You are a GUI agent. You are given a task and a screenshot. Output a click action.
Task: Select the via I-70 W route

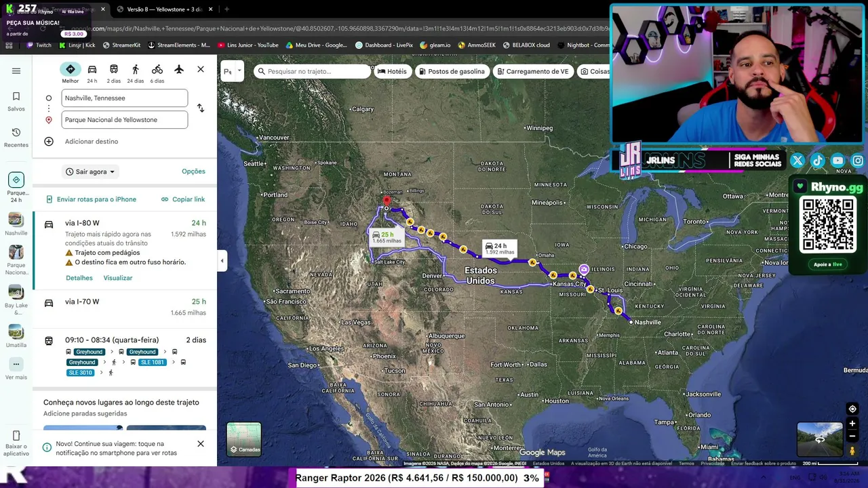pos(125,308)
